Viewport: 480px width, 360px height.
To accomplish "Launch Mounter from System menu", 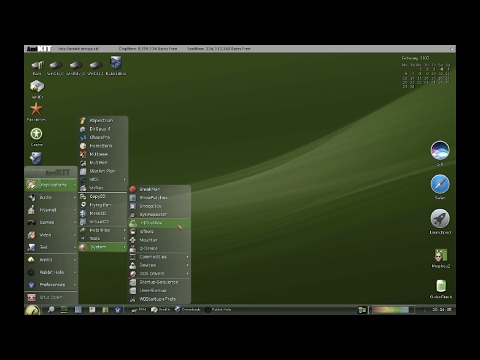I will pos(159,240).
